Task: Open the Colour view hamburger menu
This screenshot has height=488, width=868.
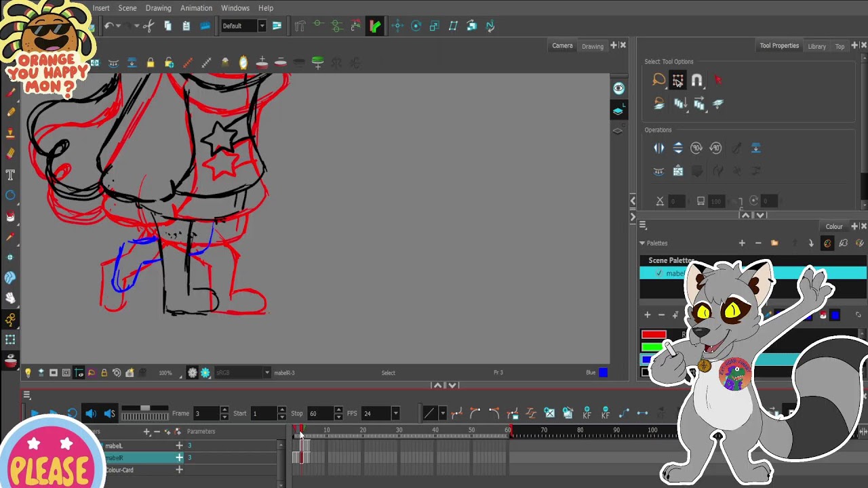Action: [643, 226]
